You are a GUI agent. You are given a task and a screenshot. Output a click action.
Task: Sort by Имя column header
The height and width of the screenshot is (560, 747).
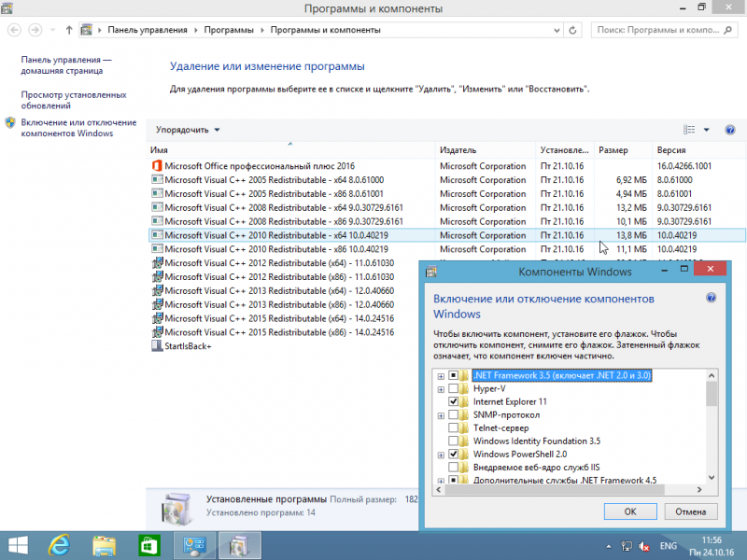point(290,150)
